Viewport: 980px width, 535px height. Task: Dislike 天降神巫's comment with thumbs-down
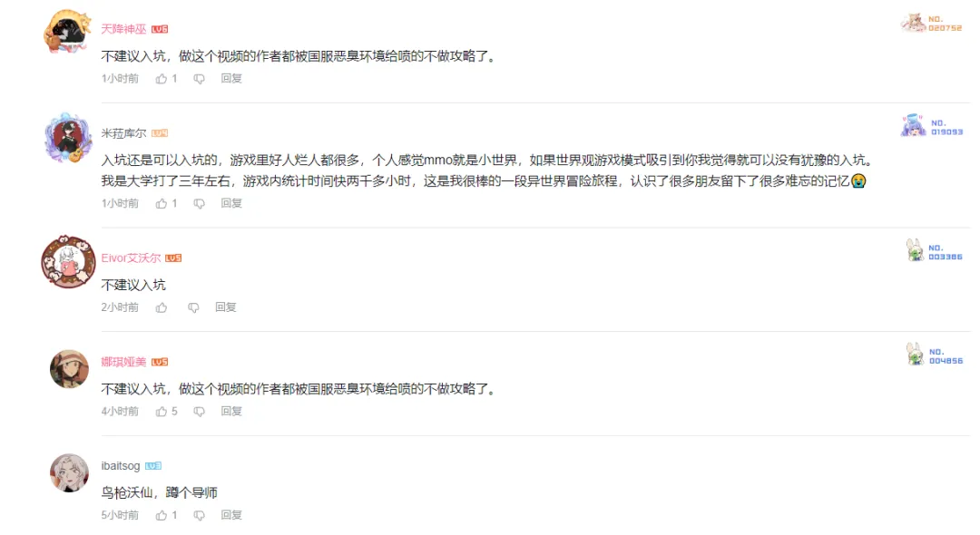199,79
